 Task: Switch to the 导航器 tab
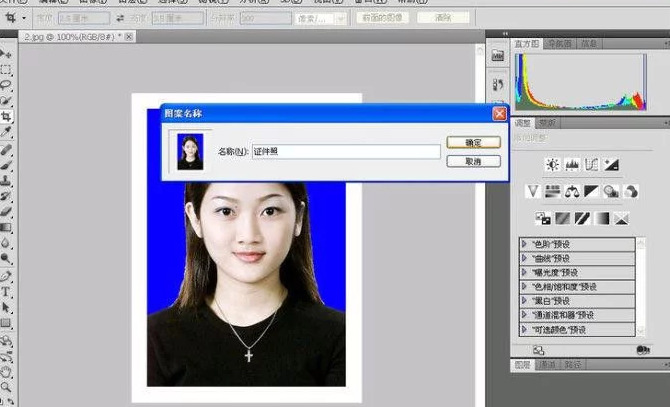pyautogui.click(x=559, y=44)
